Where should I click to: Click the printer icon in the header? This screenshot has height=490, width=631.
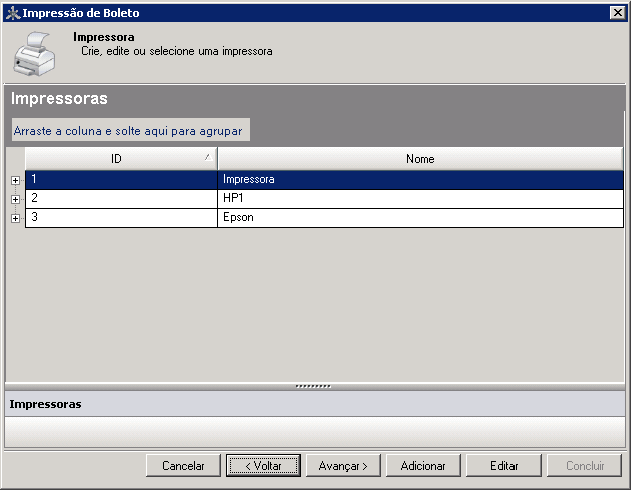(34, 54)
